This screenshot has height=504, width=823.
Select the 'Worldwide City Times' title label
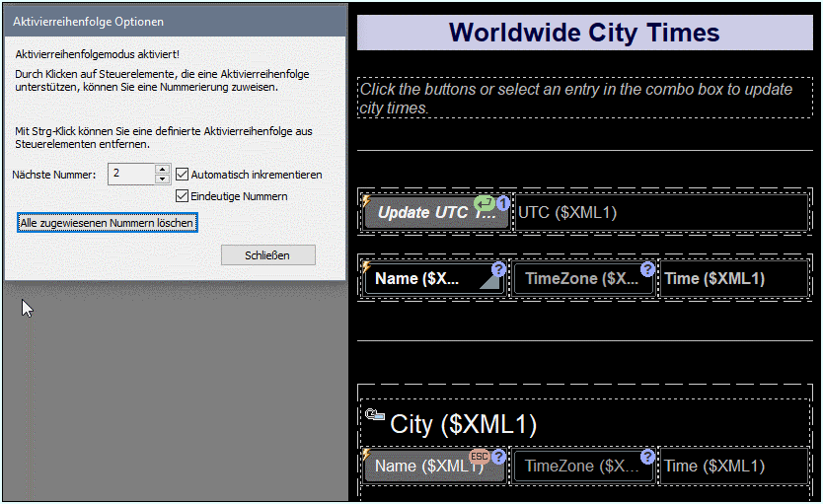[x=584, y=33]
